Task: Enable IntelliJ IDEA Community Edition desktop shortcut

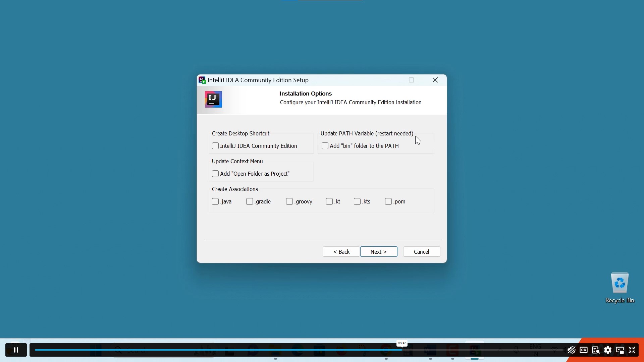Action: click(216, 146)
